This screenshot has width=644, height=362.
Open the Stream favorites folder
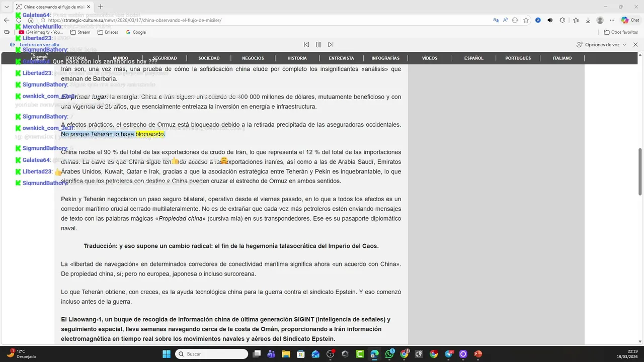click(x=80, y=32)
